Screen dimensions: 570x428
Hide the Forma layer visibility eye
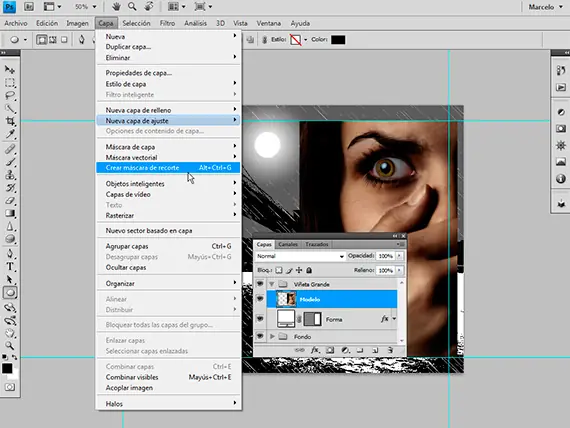pos(260,319)
